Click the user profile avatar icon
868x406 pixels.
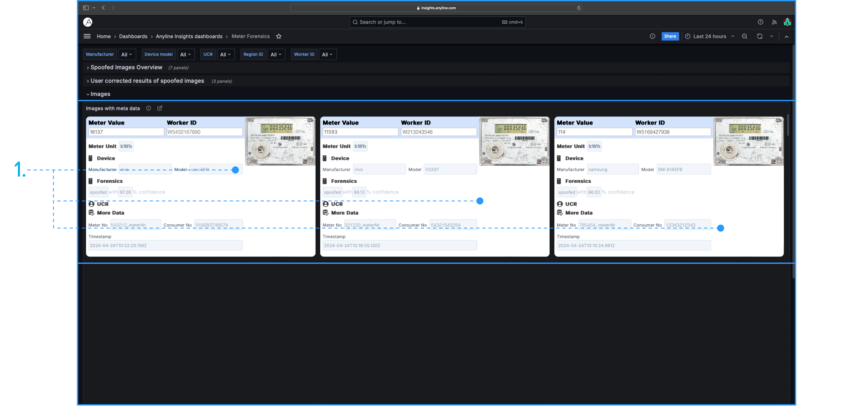pyautogui.click(x=787, y=22)
